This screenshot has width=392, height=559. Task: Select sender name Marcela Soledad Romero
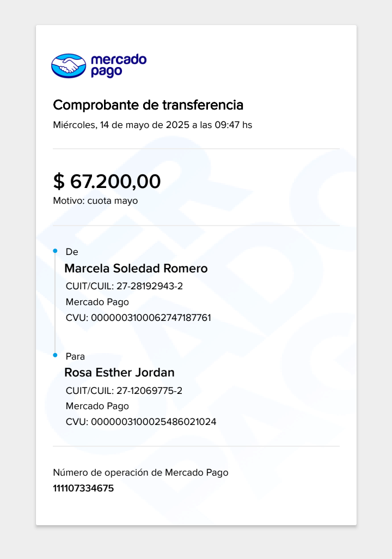pyautogui.click(x=136, y=269)
